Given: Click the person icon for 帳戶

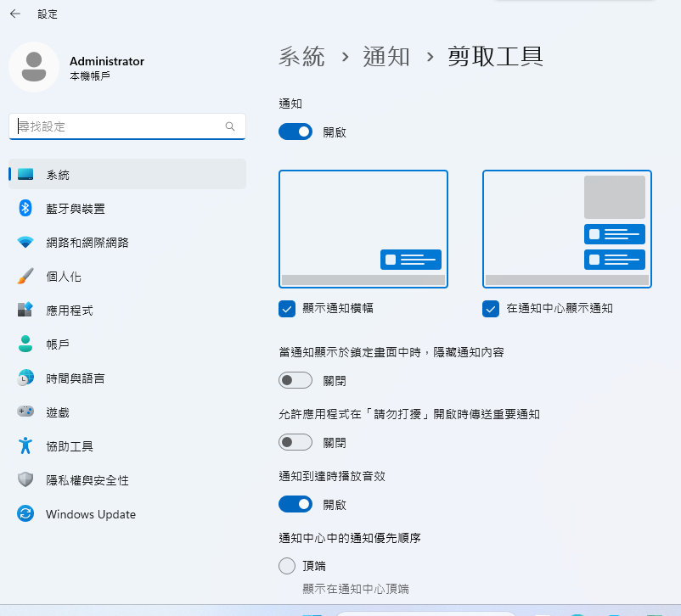Looking at the screenshot, I should pos(25,344).
